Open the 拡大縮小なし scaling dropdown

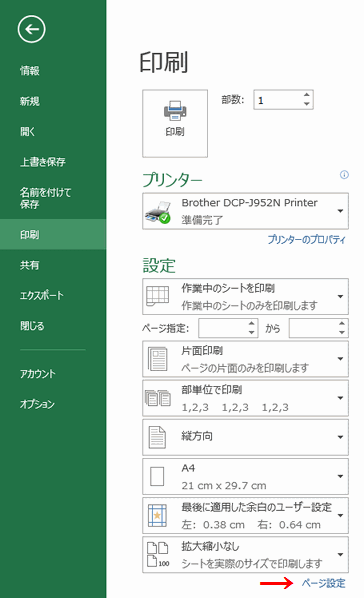point(245,555)
